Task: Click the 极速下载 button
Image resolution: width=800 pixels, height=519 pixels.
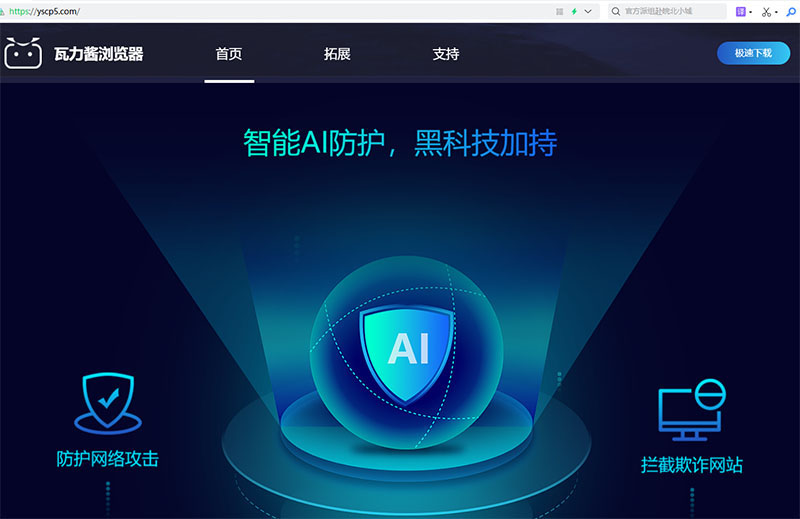Action: pos(754,53)
